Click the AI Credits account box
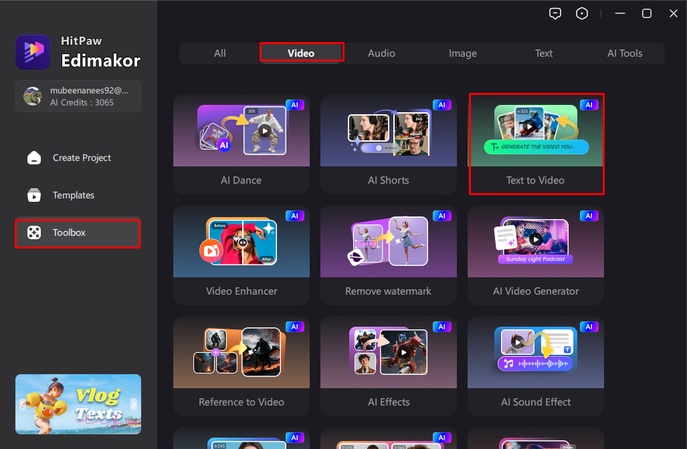 [x=78, y=96]
